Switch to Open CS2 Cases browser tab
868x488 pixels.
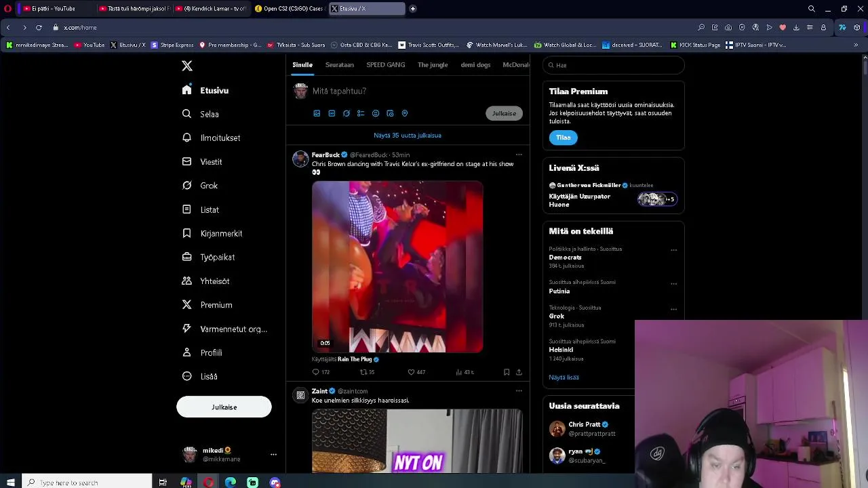pos(289,9)
